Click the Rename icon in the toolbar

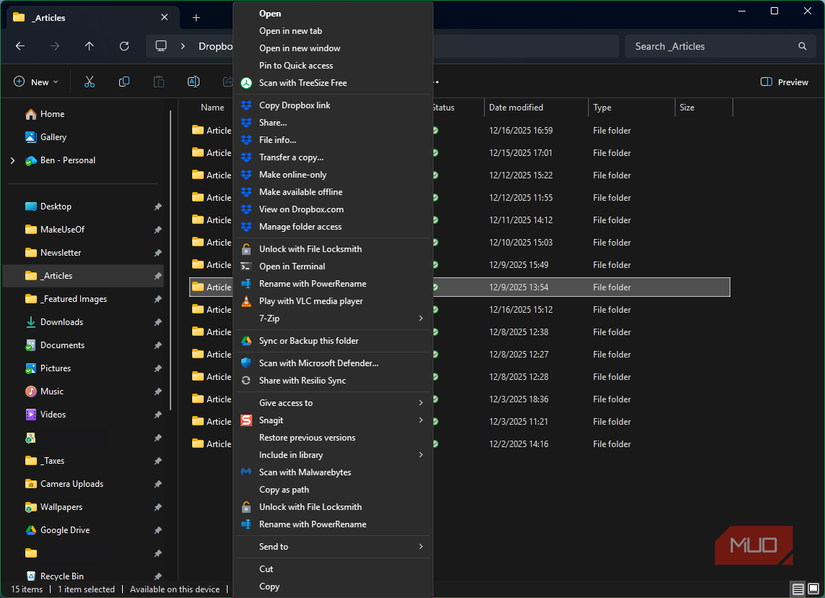coord(193,82)
